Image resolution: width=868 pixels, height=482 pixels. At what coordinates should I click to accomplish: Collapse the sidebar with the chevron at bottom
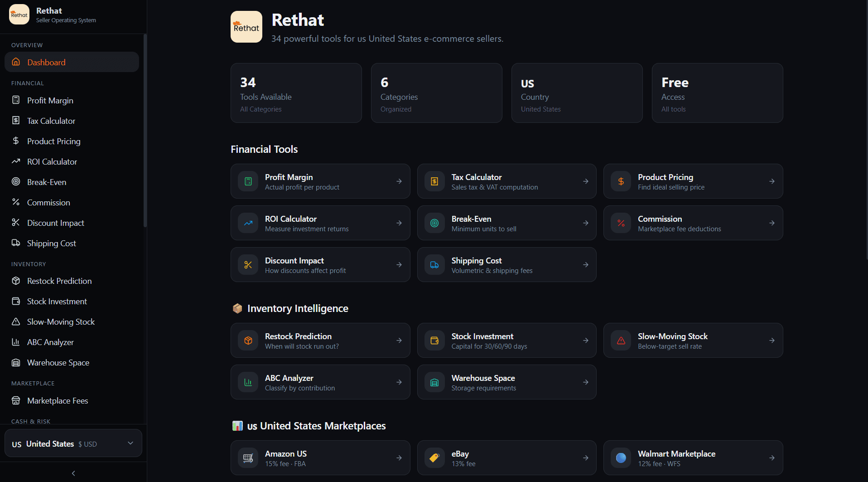[73, 473]
